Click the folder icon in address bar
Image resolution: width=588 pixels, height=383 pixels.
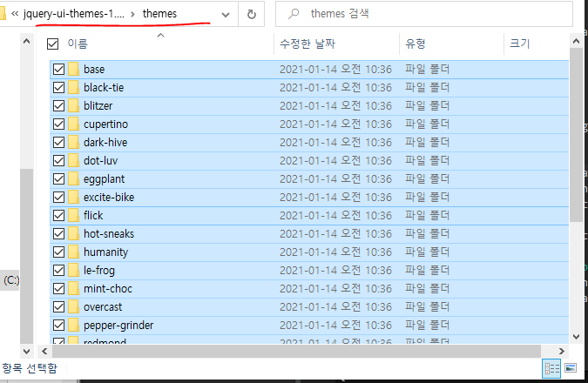point(3,14)
